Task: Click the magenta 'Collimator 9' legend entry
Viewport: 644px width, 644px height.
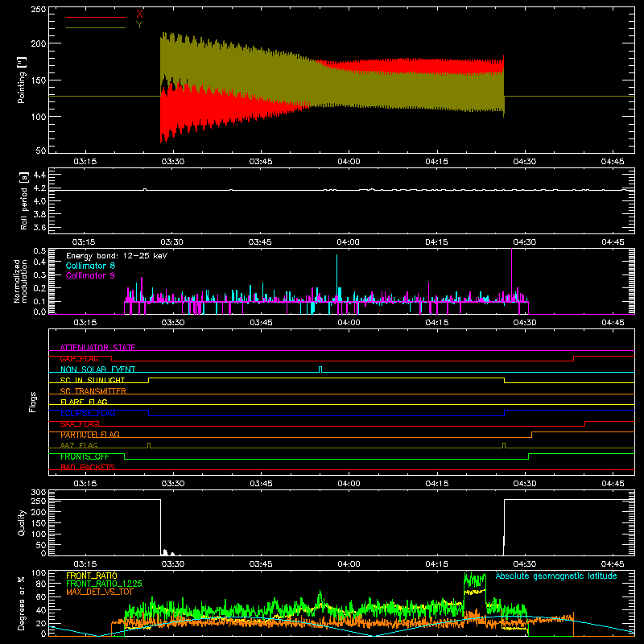Action: [90, 275]
